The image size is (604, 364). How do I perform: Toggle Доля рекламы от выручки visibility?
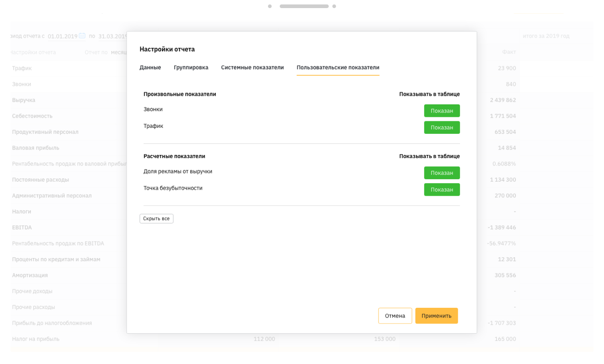point(442,173)
